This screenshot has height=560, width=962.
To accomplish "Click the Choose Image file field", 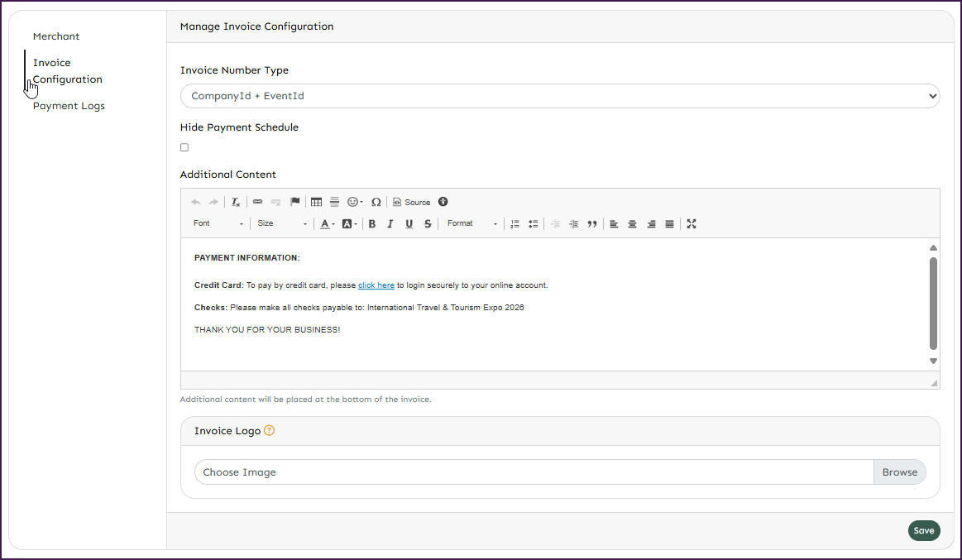I will pos(534,472).
